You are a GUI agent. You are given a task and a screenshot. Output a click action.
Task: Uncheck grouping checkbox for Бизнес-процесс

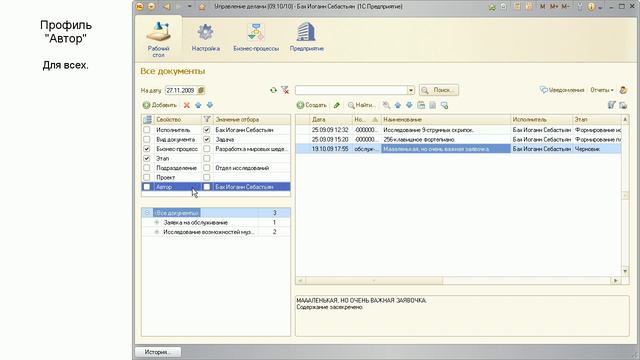(x=147, y=149)
